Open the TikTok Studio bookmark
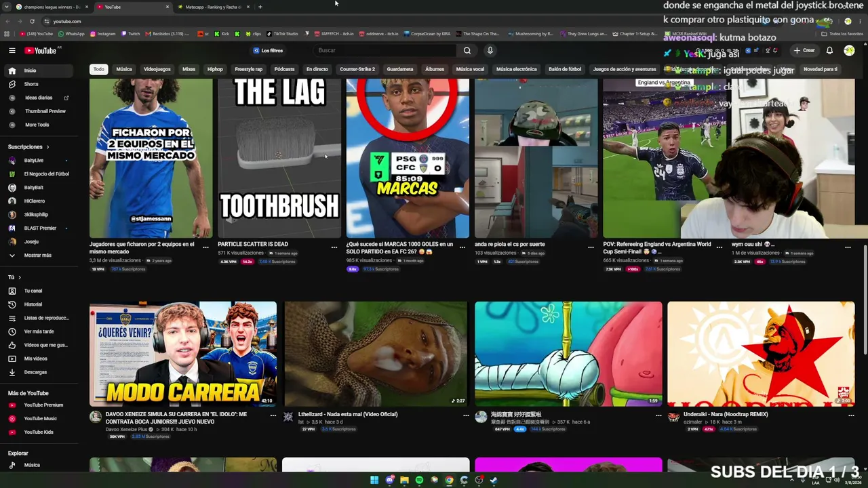The height and width of the screenshot is (488, 868). [x=282, y=34]
